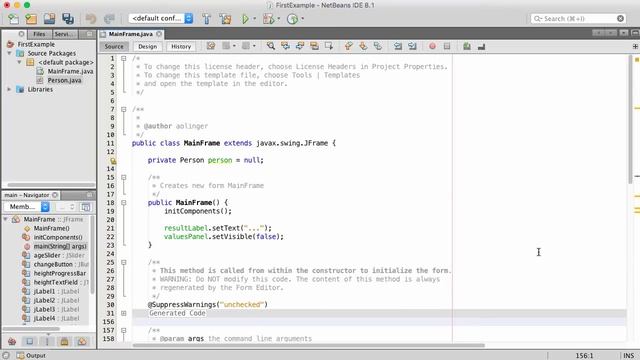The height and width of the screenshot is (360, 640).
Task: Click Clean and Build Project icon
Action: [225, 19]
